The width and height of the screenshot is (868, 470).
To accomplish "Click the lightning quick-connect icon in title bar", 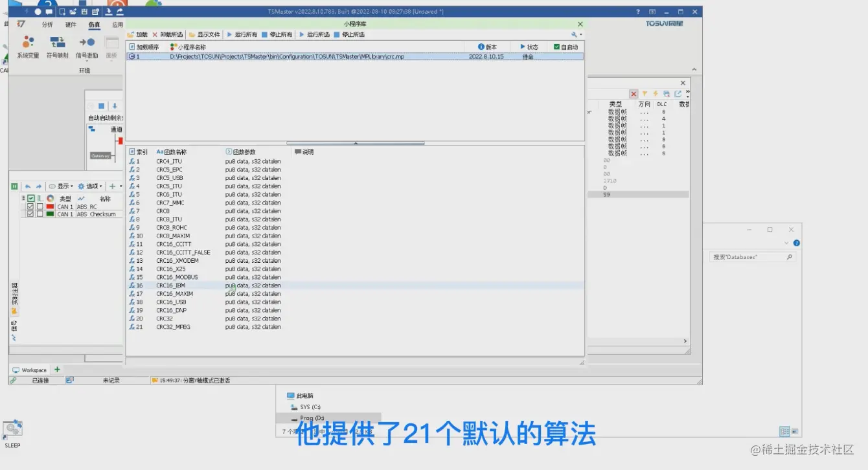I will click(27, 12).
